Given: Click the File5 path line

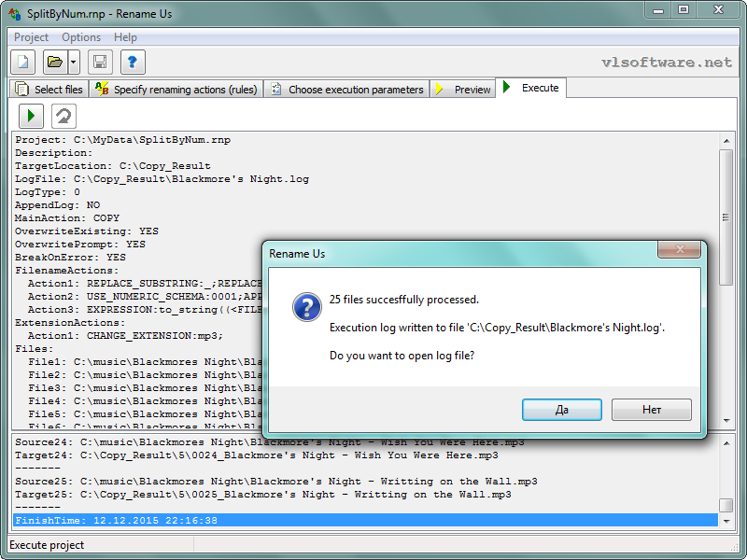Looking at the screenshot, I should [x=145, y=414].
